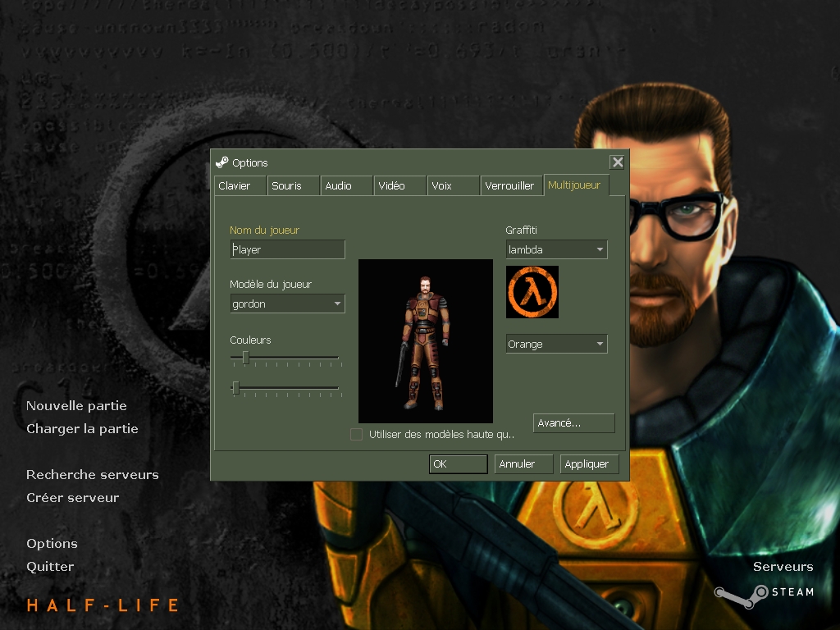Viewport: 840px width, 630px height.
Task: Open the Graffiti lambda dropdown
Action: pos(556,249)
